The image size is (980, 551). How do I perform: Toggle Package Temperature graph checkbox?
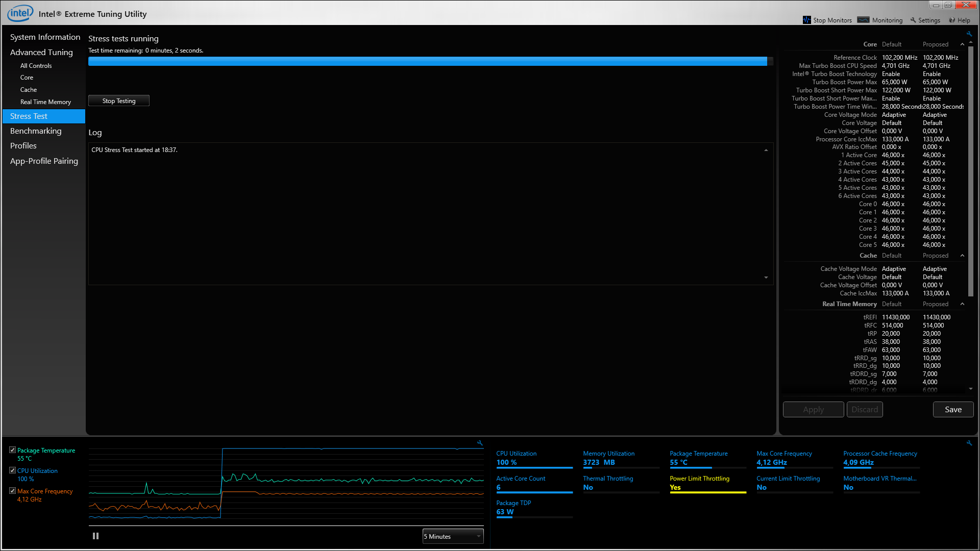(x=12, y=450)
